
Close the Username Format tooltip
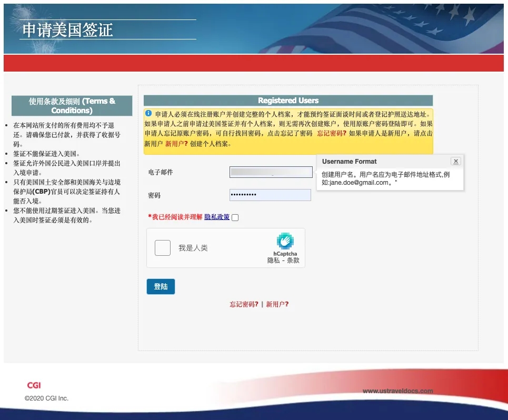coord(456,162)
